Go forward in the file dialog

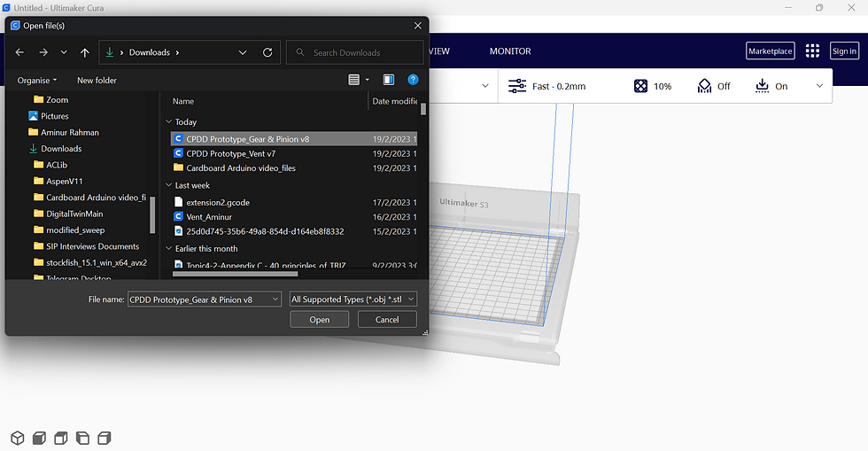[43, 52]
